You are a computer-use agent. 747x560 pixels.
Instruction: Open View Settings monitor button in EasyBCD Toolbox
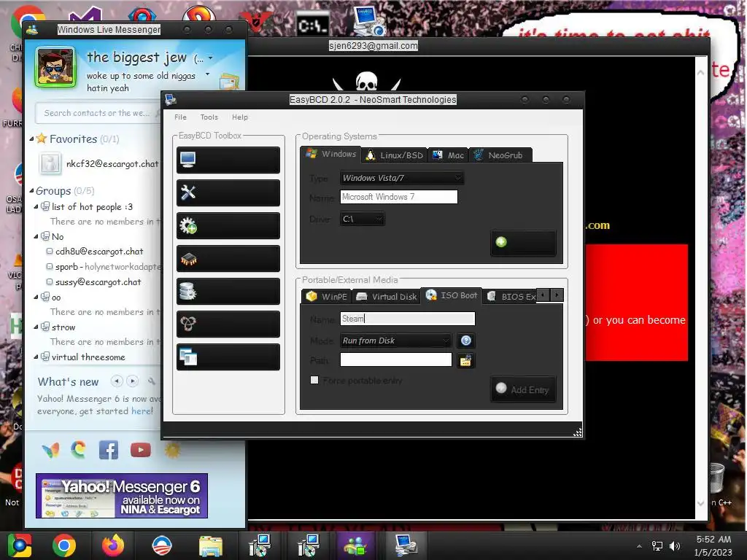(x=228, y=160)
